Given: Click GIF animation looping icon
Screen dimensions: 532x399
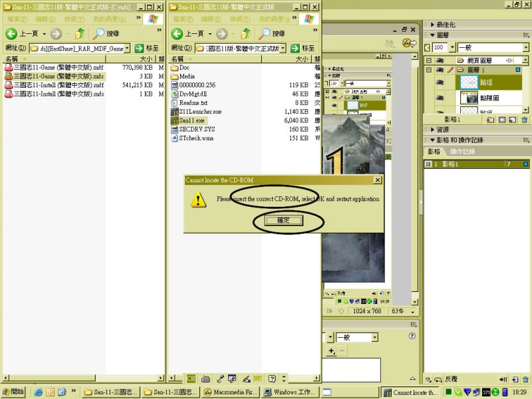Looking at the screenshot, I should [x=438, y=379].
